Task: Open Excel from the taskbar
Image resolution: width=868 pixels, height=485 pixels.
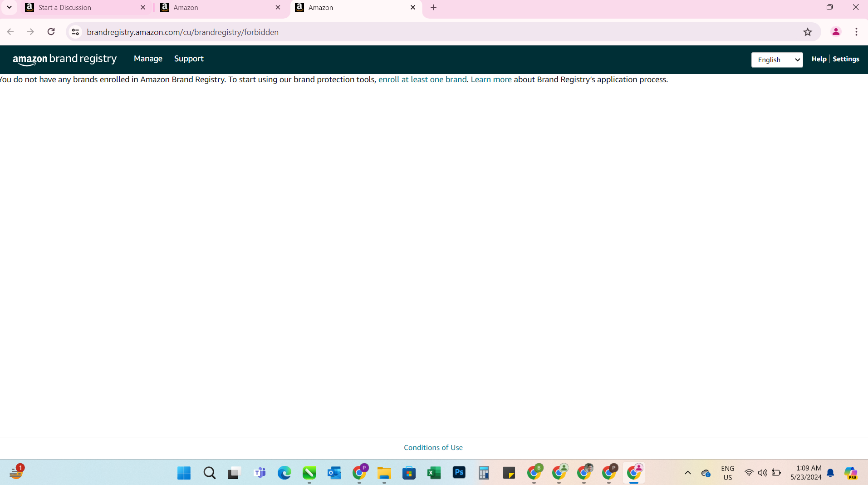Action: (434, 473)
